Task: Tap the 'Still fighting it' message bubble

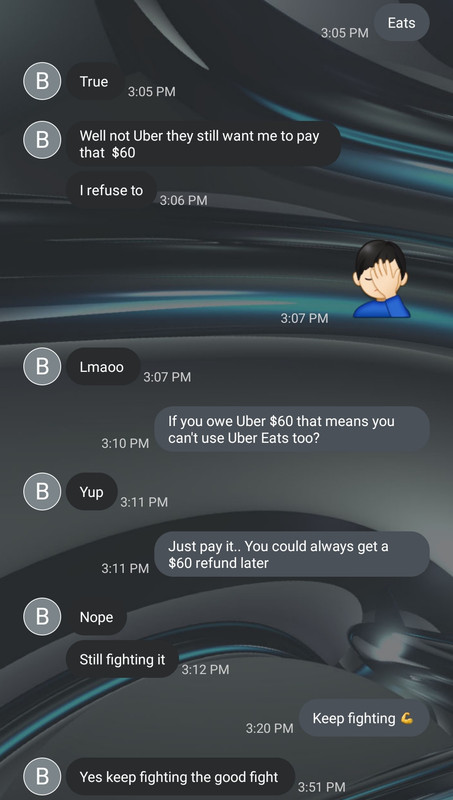Action: pos(122,659)
